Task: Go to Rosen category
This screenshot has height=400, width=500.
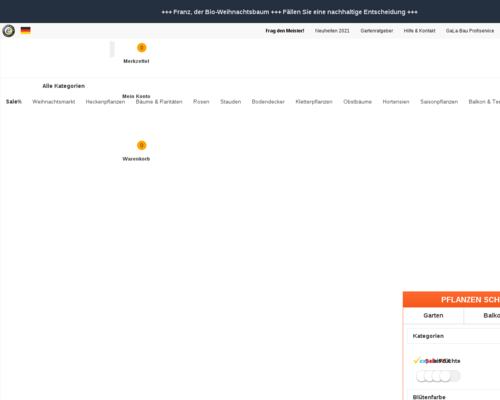Action: [201, 102]
